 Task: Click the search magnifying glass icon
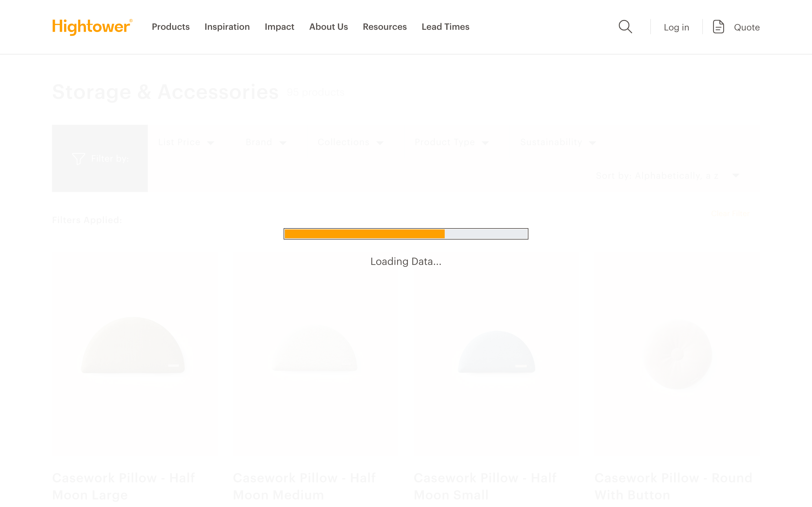pyautogui.click(x=625, y=27)
